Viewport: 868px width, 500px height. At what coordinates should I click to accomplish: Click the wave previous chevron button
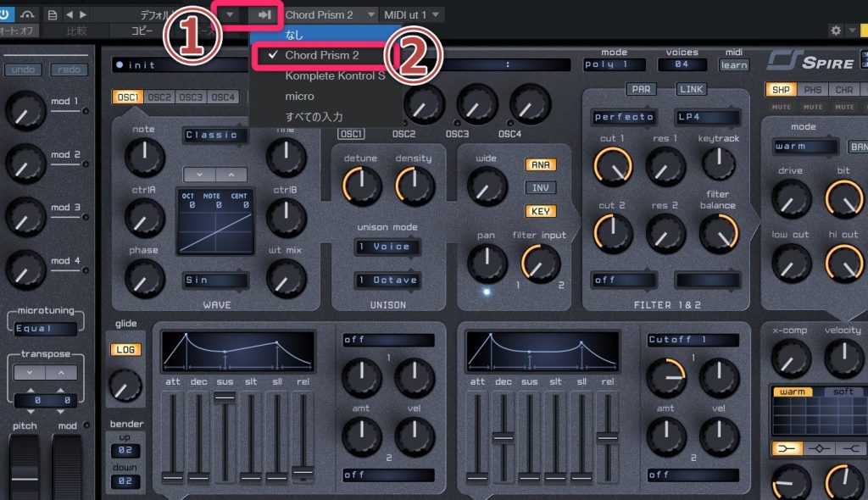point(200,174)
